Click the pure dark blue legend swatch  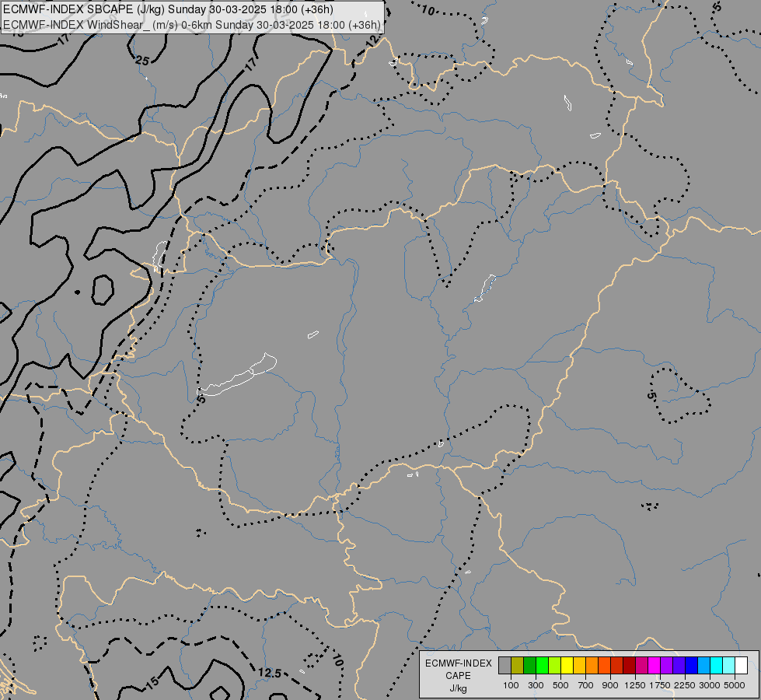(692, 666)
